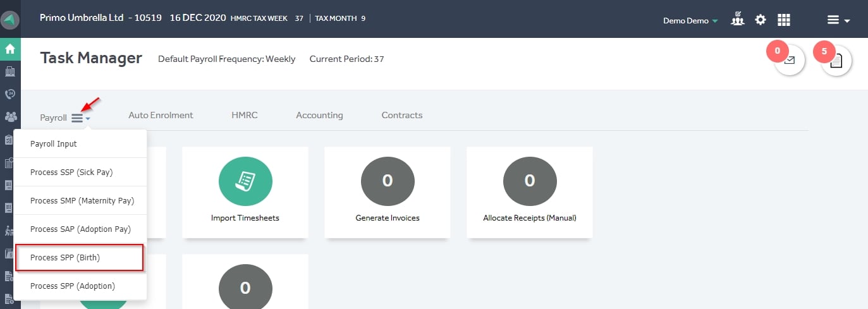Viewport: 868px width, 309px height.
Task: Select Process SSP (Sick Pay)
Action: coord(80,172)
